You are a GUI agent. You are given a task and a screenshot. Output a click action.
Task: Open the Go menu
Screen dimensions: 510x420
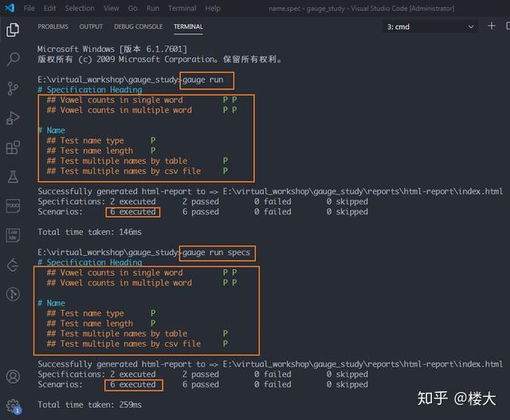(133, 8)
